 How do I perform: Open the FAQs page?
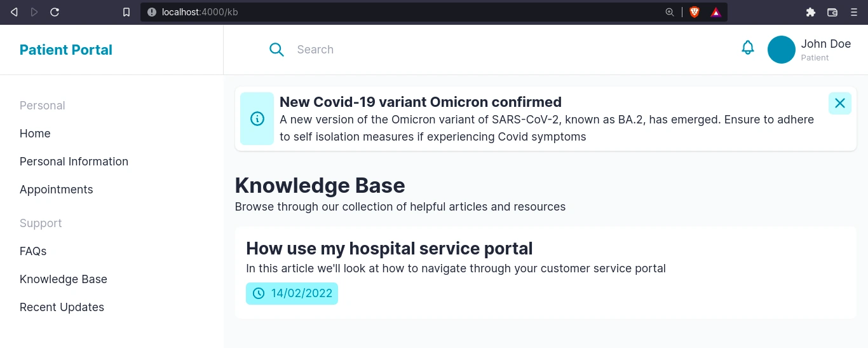tap(33, 251)
